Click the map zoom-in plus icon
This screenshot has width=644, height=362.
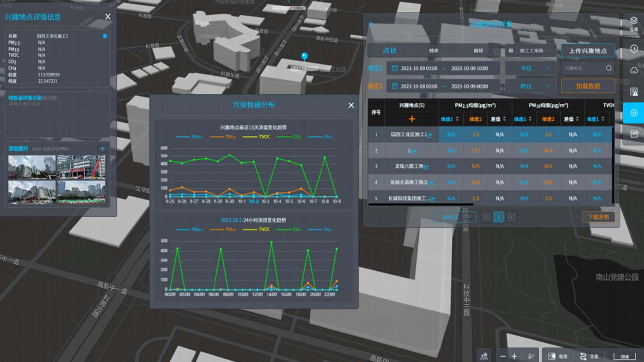(514, 356)
